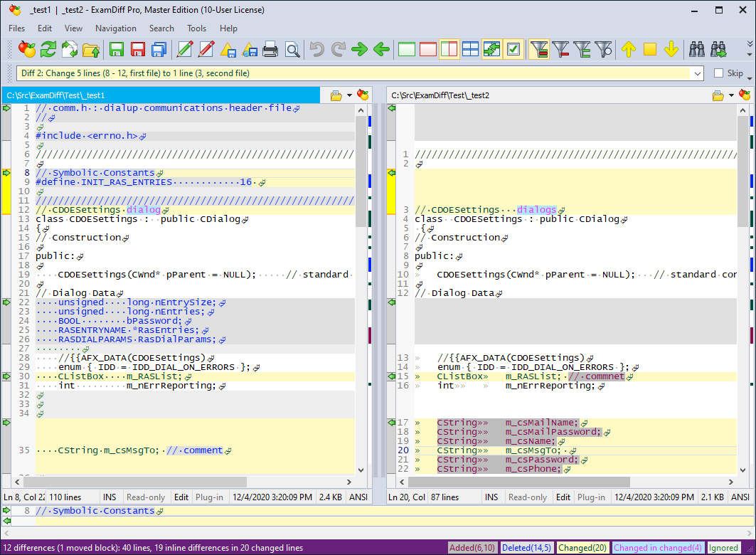Click the gray Undo arrow icon
The image size is (756, 555).
316,49
